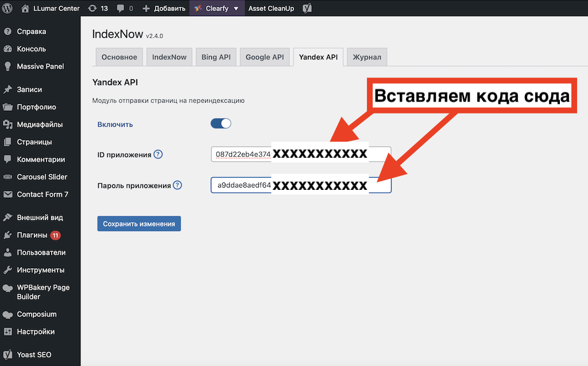Click the Yoast SEO sidebar icon
Screen dimensions: 588x366
point(7,355)
